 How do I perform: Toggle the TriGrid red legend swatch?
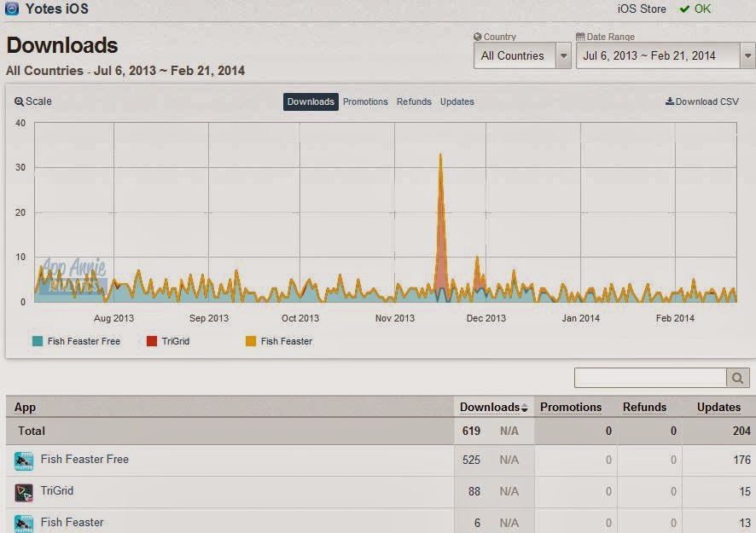151,341
